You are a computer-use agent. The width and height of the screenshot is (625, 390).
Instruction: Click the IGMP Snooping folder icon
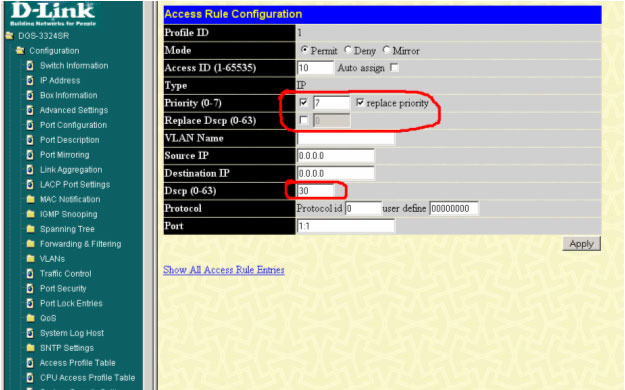(x=31, y=214)
